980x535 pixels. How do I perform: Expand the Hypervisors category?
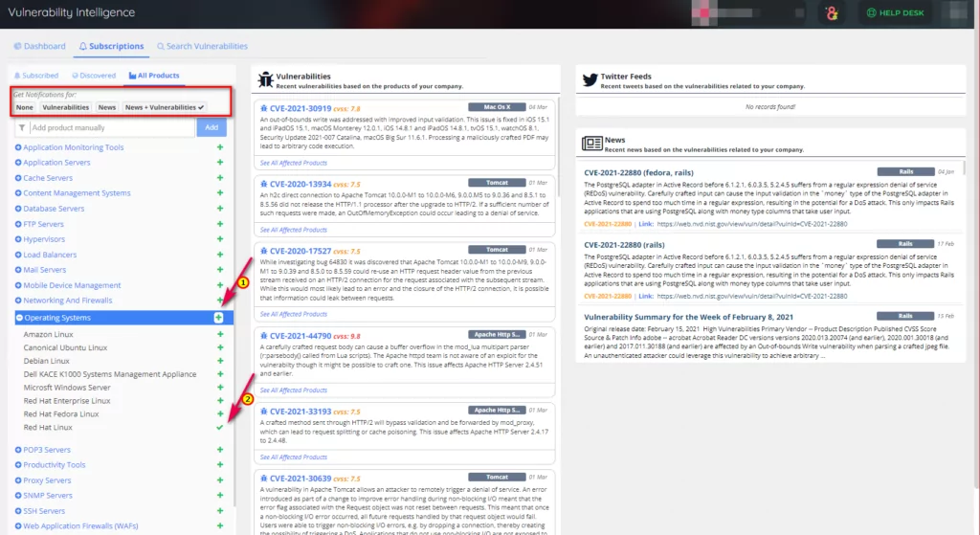[19, 239]
